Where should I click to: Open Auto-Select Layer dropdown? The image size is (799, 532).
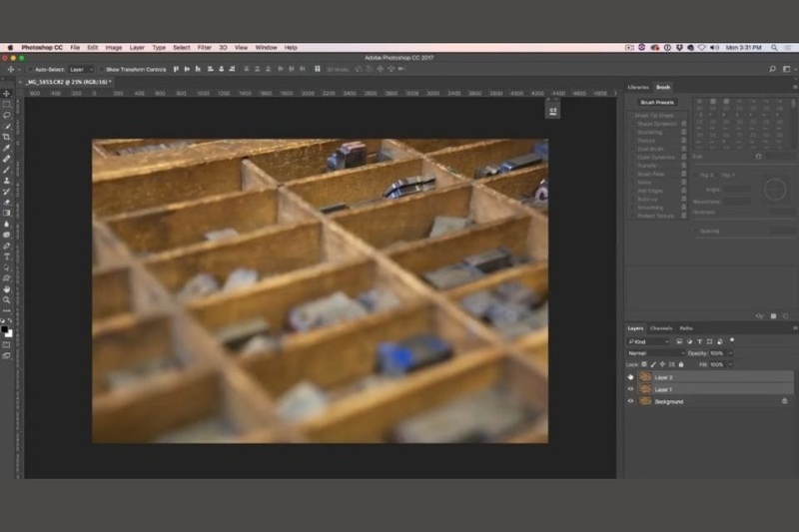click(82, 69)
